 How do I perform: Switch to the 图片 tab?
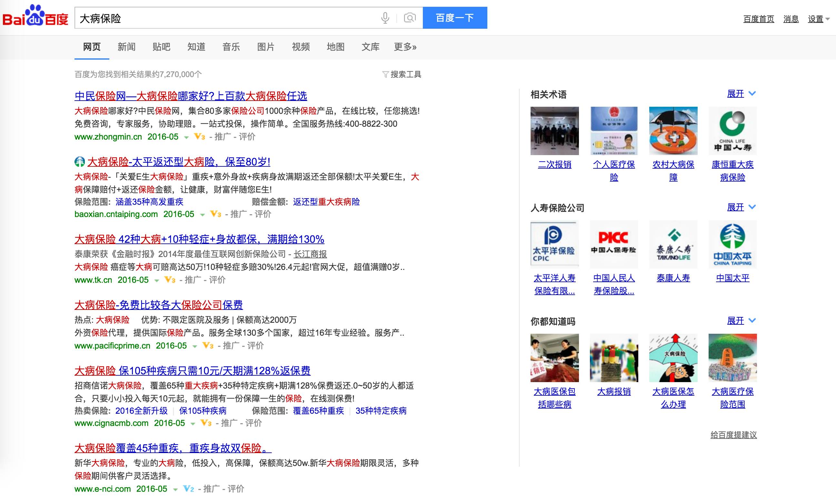click(266, 47)
